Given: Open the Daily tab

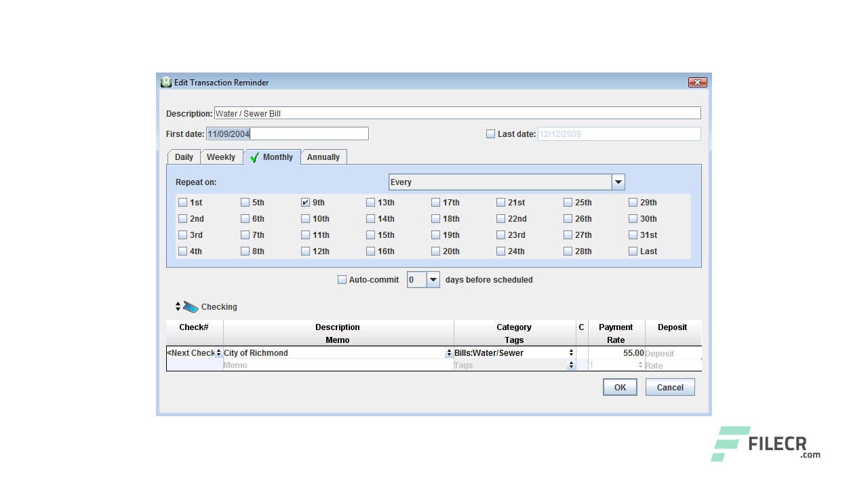Looking at the screenshot, I should 184,157.
